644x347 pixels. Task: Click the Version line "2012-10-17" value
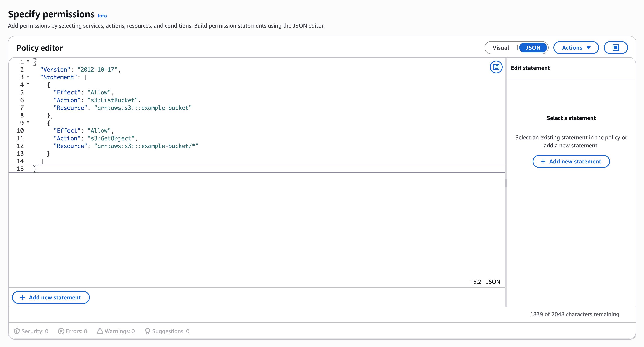(x=97, y=69)
